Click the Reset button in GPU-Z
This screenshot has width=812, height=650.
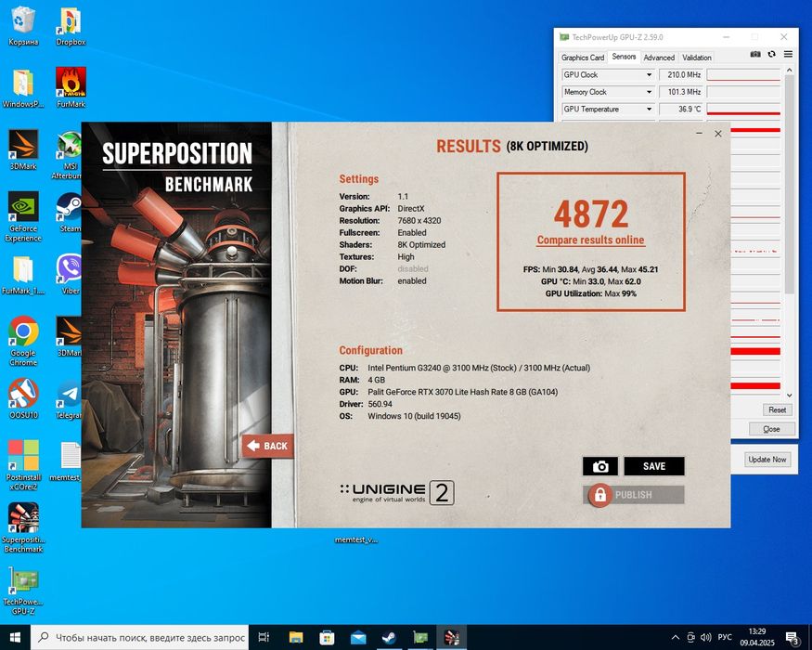(777, 410)
